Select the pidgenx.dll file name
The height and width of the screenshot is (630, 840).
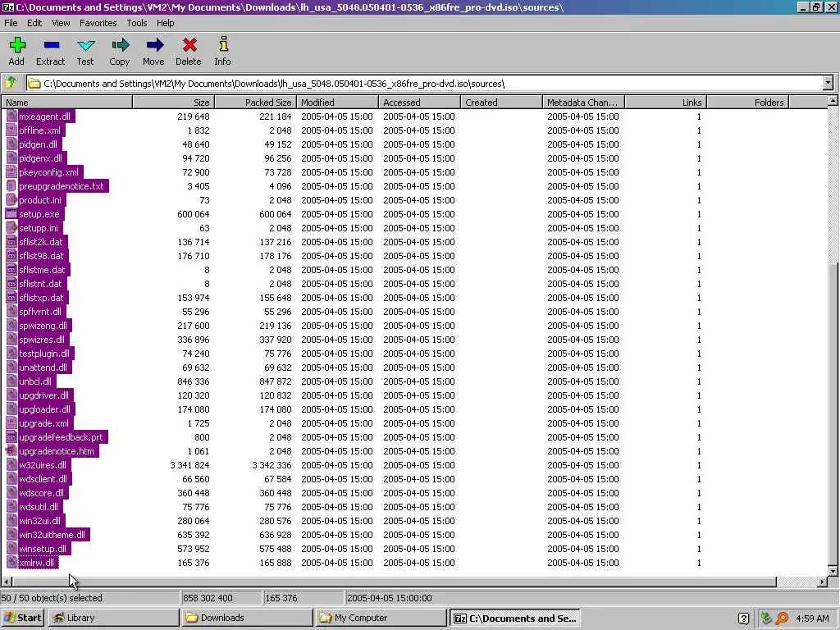tap(41, 158)
